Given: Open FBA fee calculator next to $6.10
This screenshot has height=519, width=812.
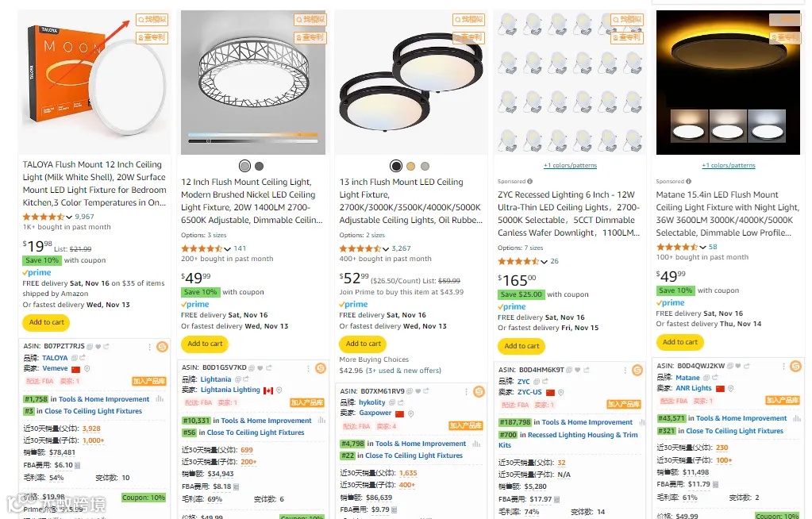Looking at the screenshot, I should 77,465.
